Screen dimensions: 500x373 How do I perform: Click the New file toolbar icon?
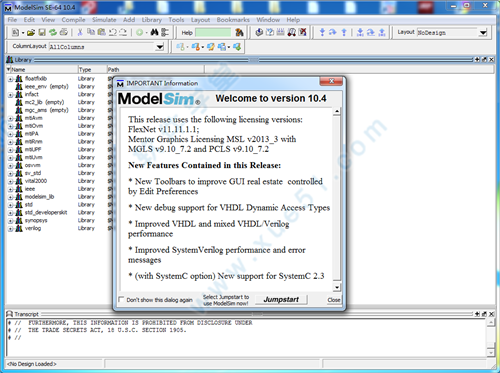click(x=15, y=32)
